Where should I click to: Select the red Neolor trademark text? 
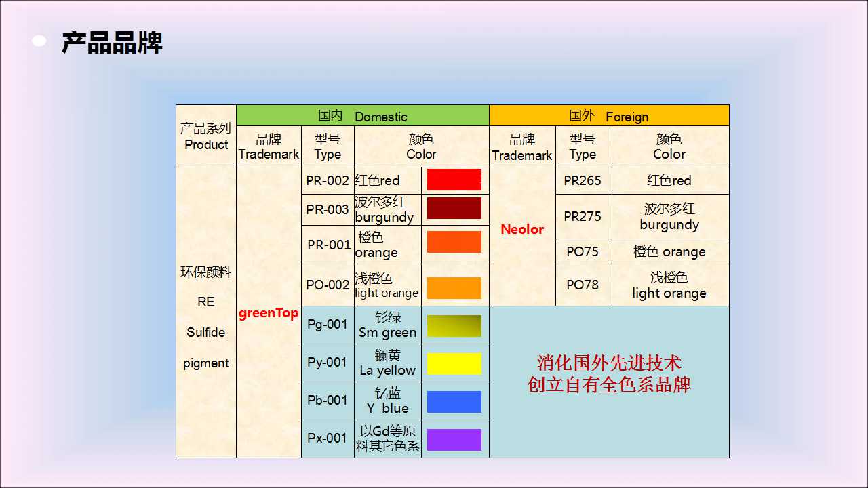522,229
